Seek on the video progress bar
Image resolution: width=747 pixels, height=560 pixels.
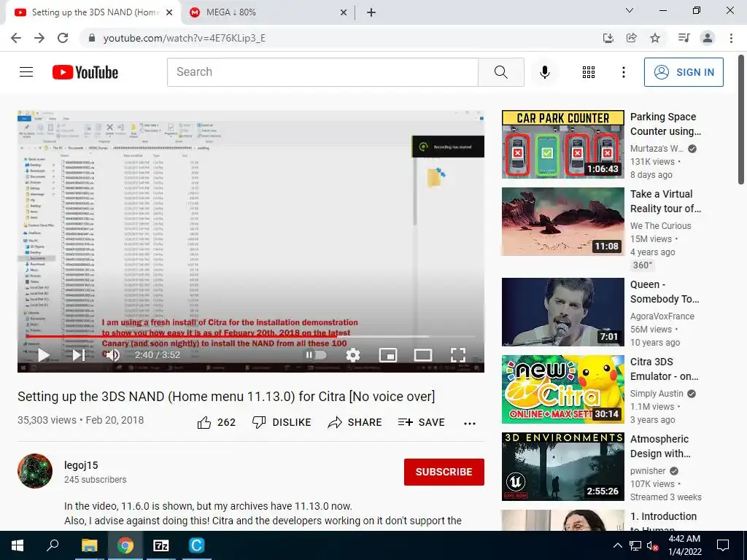click(251, 337)
